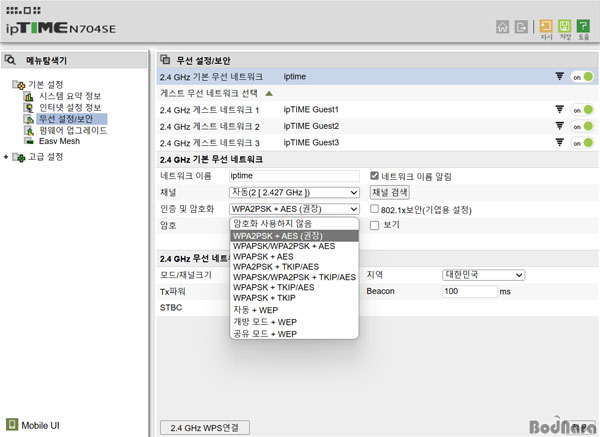
Task: Open the home icon in header
Action: pyautogui.click(x=502, y=27)
